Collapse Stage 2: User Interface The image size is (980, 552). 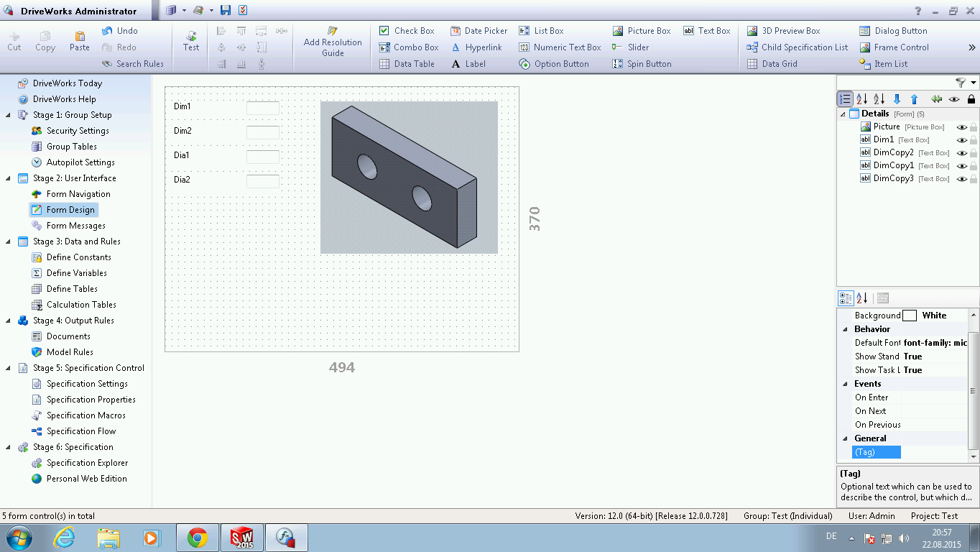(x=8, y=178)
